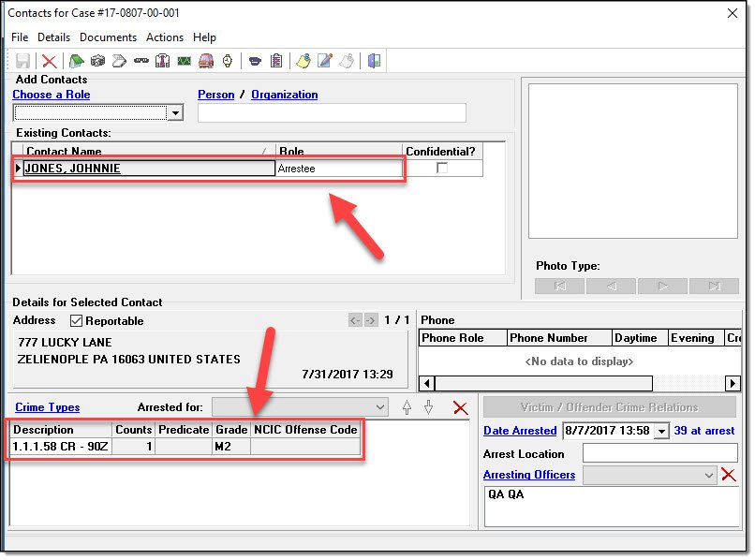The width and height of the screenshot is (755, 560).
Task: Click the red X delete toolbar icon
Action: pos(50,62)
